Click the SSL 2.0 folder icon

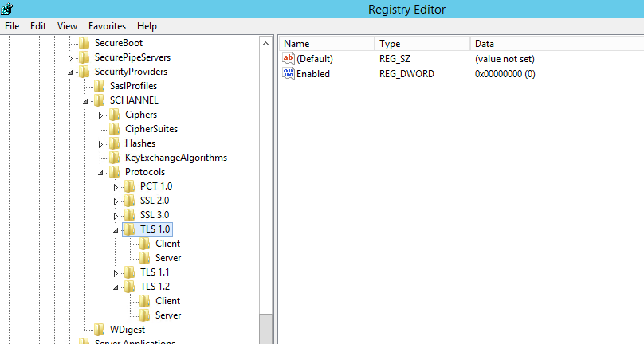pyautogui.click(x=130, y=201)
